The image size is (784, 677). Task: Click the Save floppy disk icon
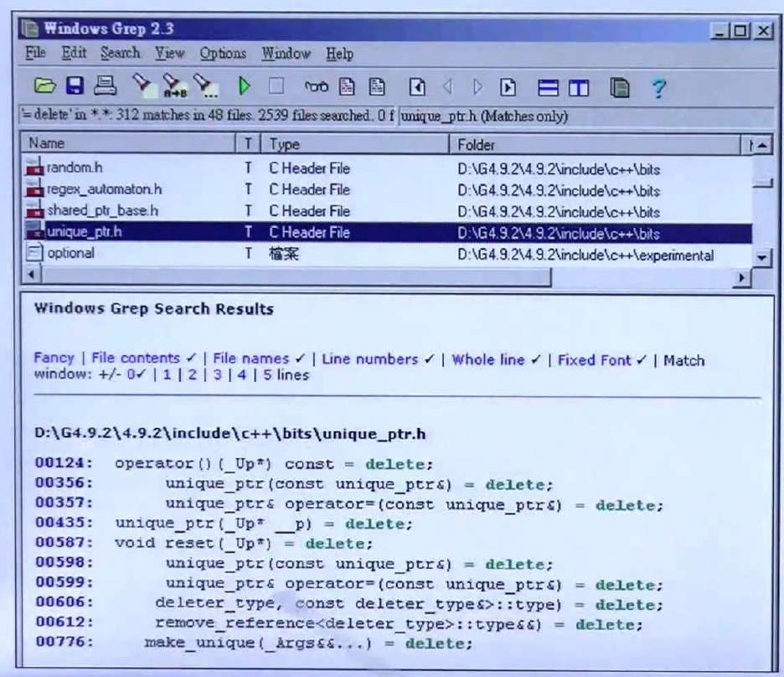[x=75, y=86]
